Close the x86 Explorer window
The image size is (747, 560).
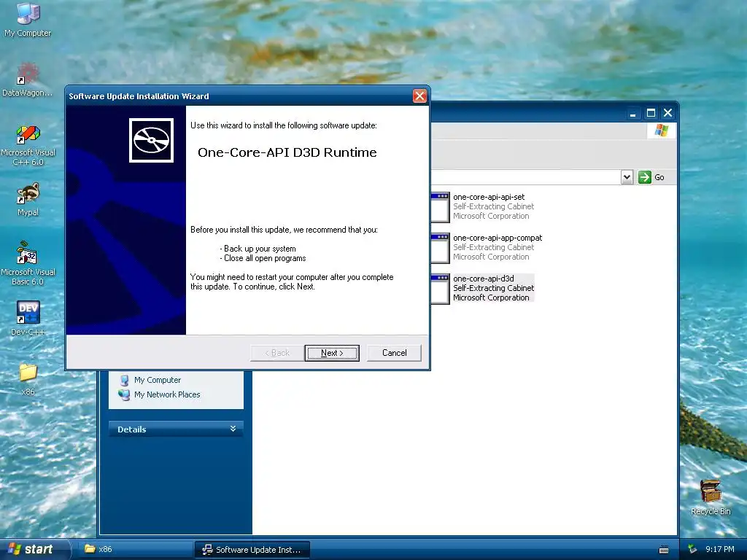click(668, 113)
